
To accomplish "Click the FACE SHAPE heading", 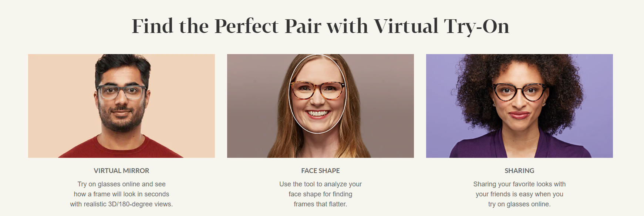I will 320,171.
